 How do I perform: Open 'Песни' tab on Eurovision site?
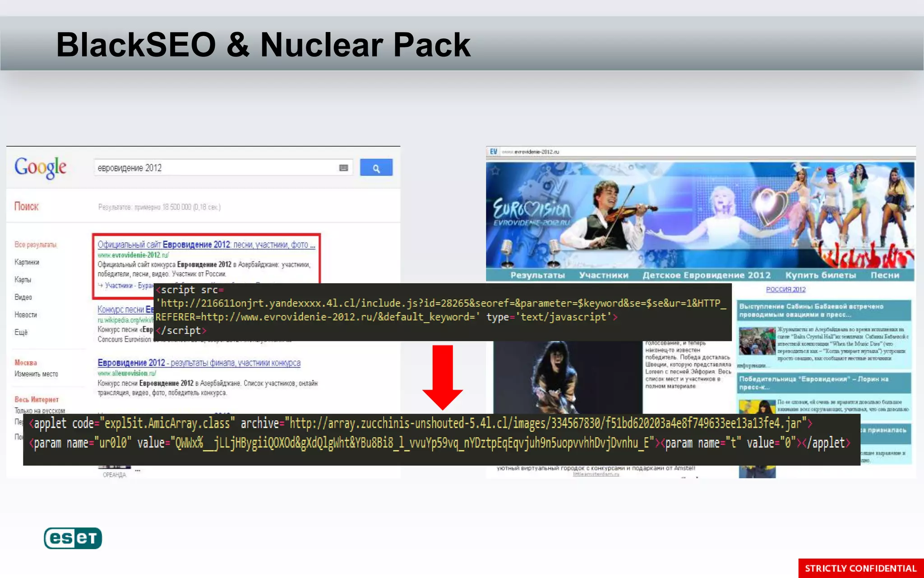point(885,275)
